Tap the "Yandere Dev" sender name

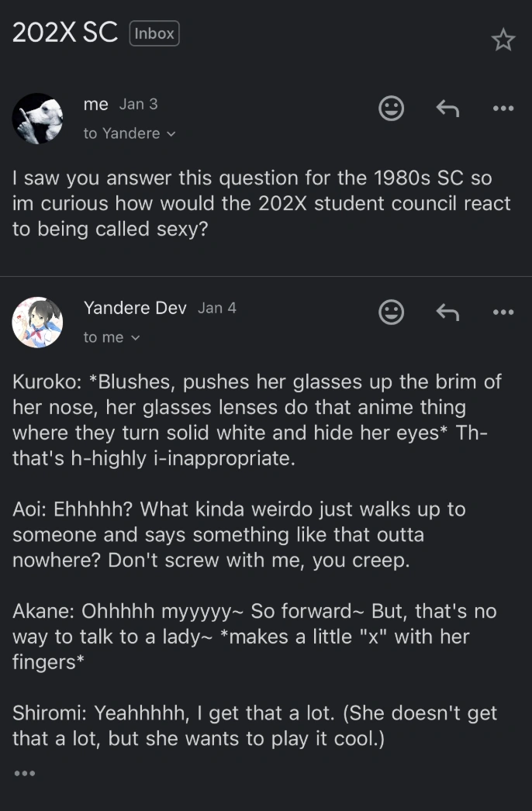coord(134,308)
